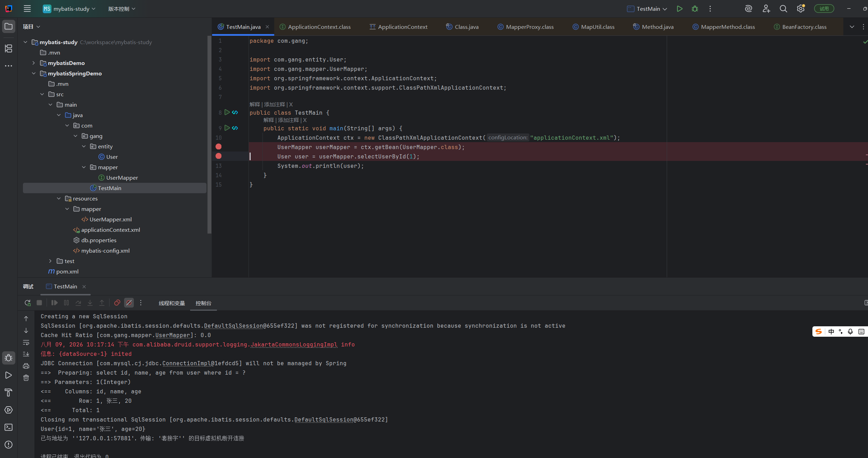Open the Run tool window in sidebar
The height and width of the screenshot is (458, 868).
click(x=9, y=375)
